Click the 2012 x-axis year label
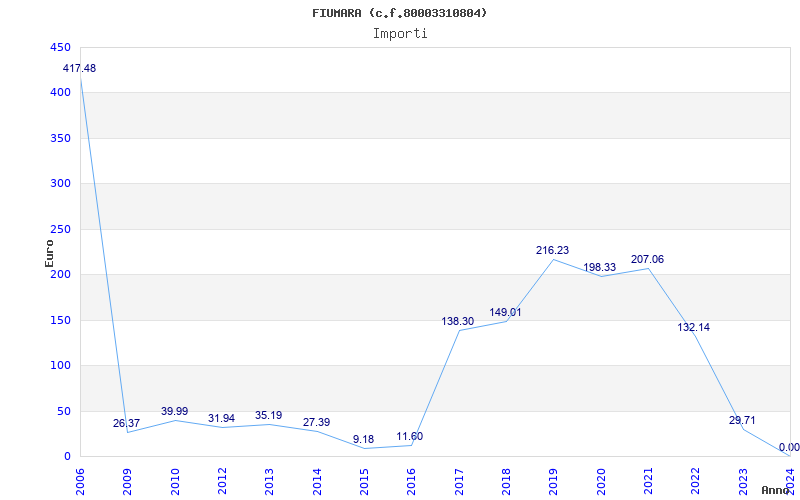800x500 pixels. 222,481
